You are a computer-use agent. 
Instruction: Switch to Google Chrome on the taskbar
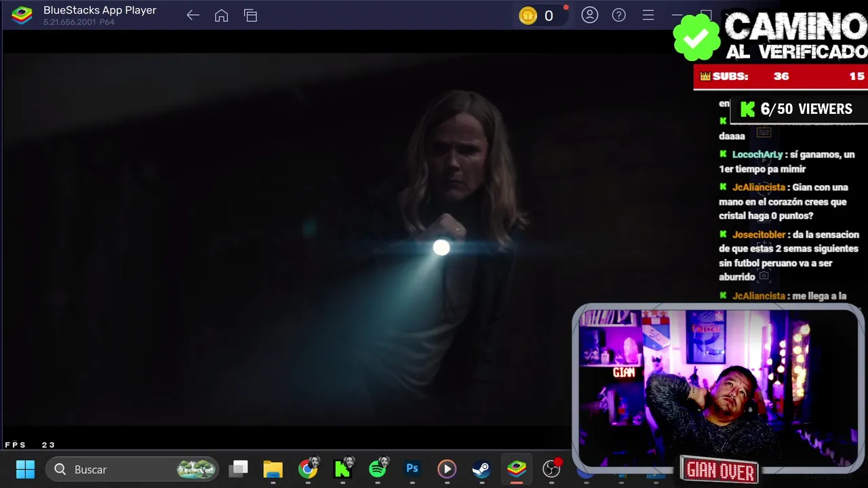[x=308, y=469]
